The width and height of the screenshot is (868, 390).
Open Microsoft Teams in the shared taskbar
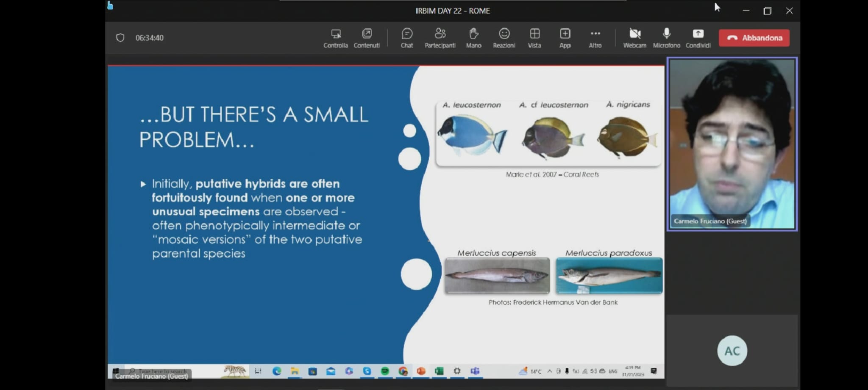[x=475, y=371]
